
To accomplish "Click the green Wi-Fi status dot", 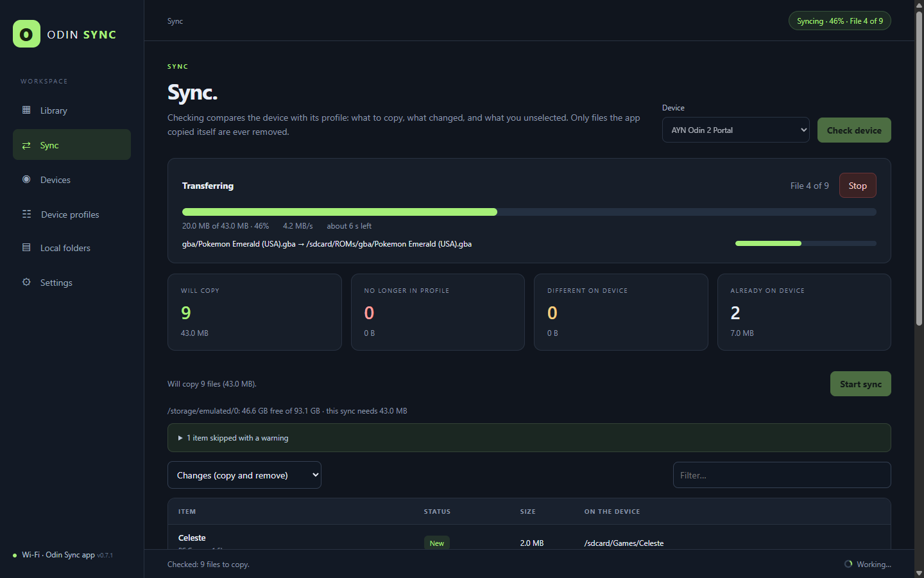I will tap(15, 556).
